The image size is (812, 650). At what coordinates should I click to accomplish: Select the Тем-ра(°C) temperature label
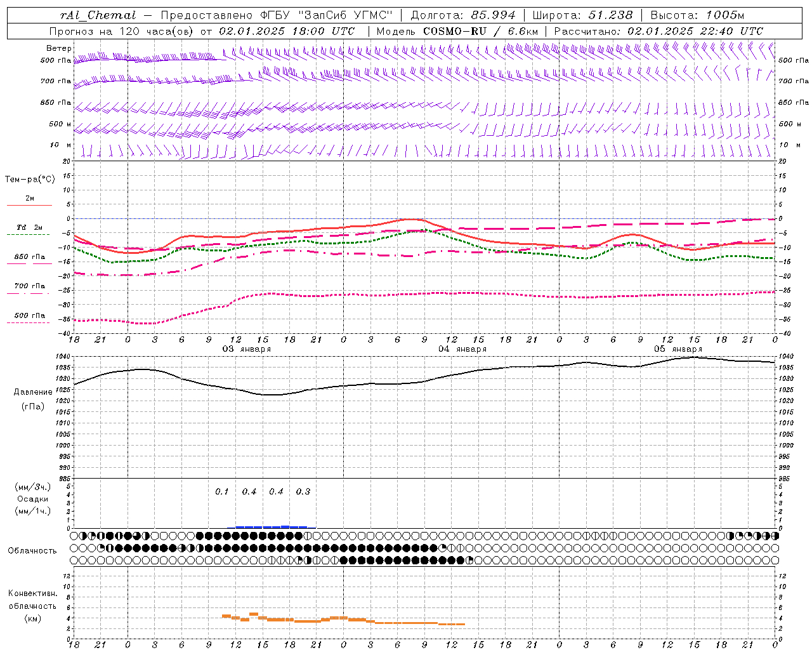pos(30,180)
